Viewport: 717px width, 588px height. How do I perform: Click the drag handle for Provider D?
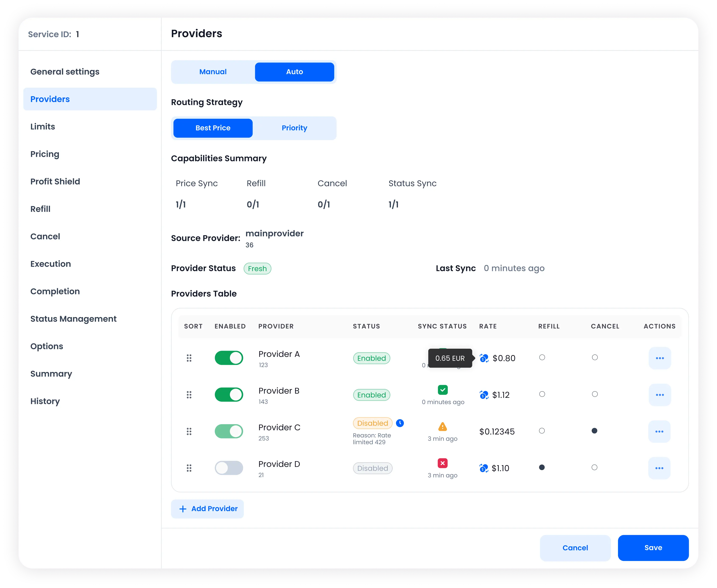coord(189,468)
